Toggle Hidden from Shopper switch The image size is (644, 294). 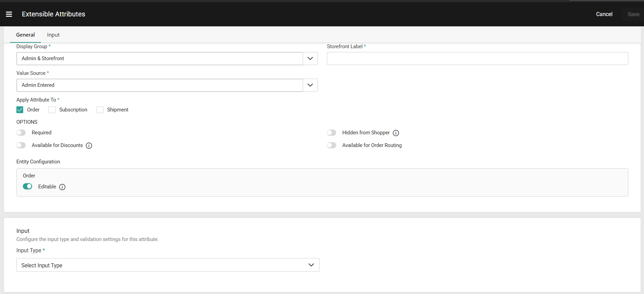pos(332,133)
